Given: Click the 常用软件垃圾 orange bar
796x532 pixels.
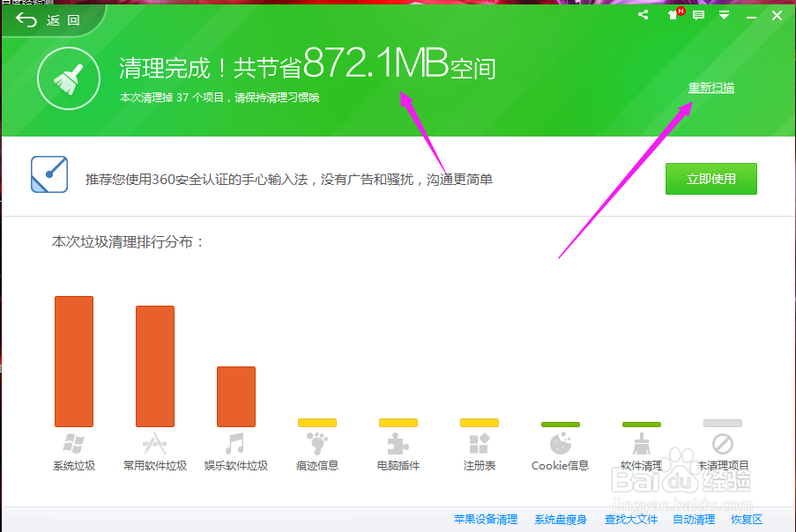Looking at the screenshot, I should (155, 366).
